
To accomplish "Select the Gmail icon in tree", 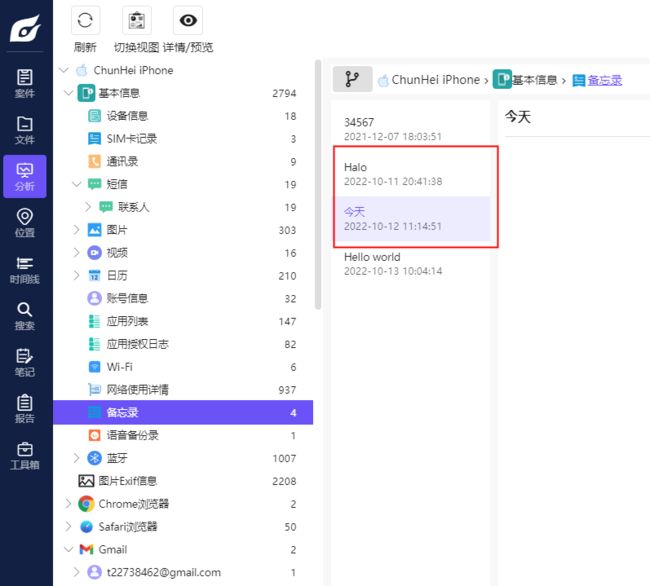I will (86, 549).
